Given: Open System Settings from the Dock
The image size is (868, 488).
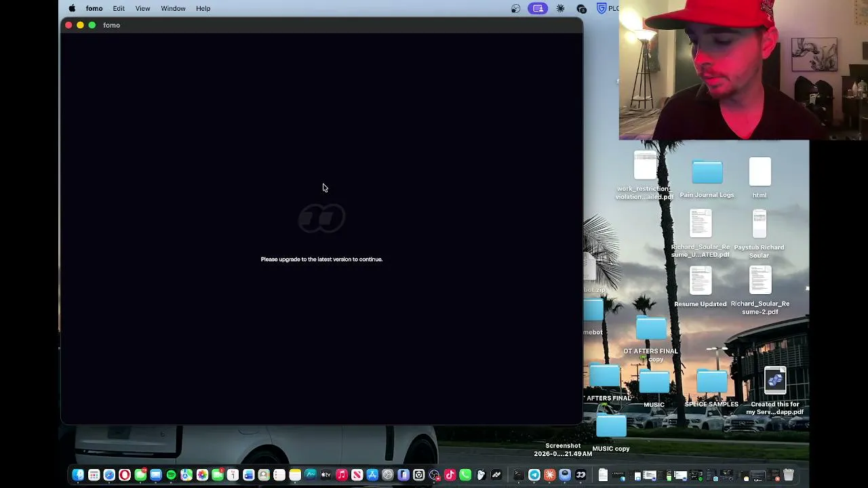Looking at the screenshot, I should tap(388, 475).
